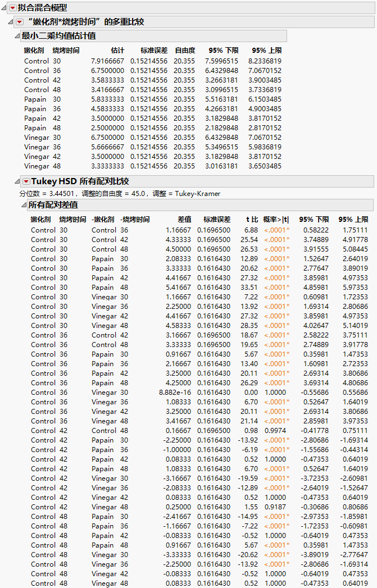The height and width of the screenshot is (588, 377).
Task: Collapse the 拟合混合模型 outline section
Action: click(4, 7)
